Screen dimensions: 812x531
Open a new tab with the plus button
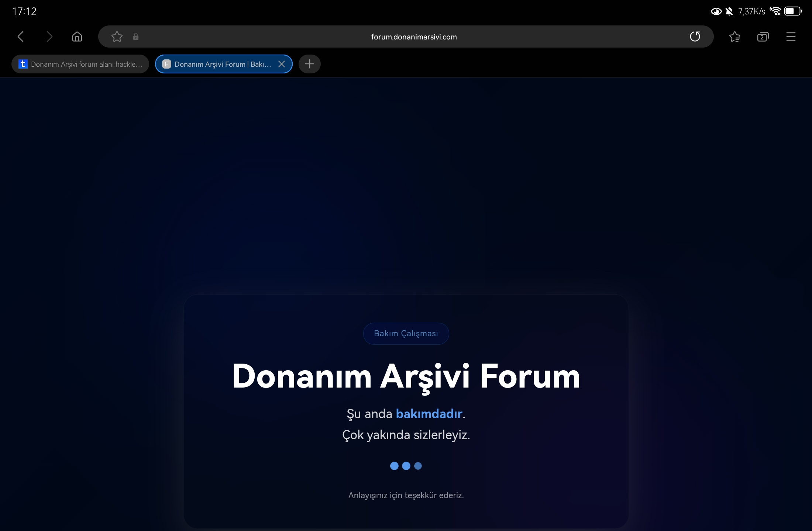pos(310,64)
